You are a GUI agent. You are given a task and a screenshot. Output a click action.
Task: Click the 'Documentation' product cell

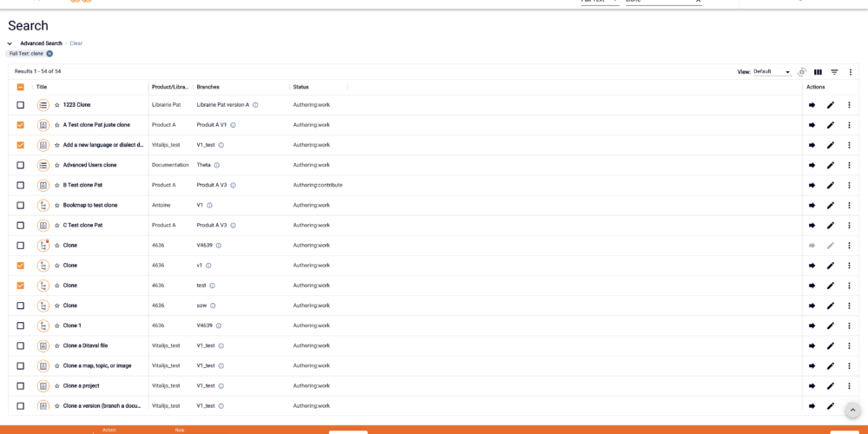tap(170, 165)
